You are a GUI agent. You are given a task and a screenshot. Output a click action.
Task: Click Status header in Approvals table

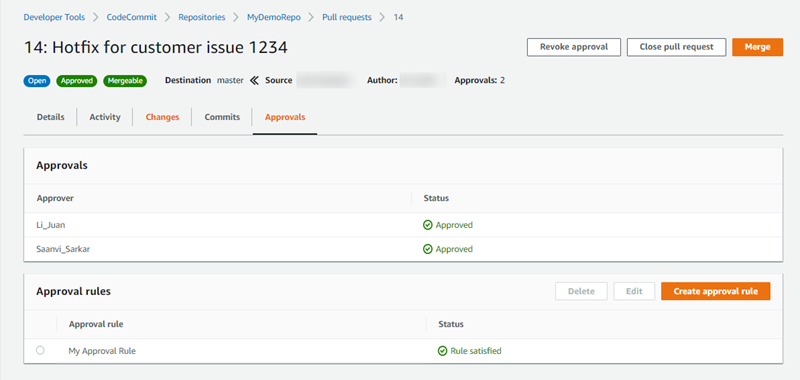click(436, 198)
